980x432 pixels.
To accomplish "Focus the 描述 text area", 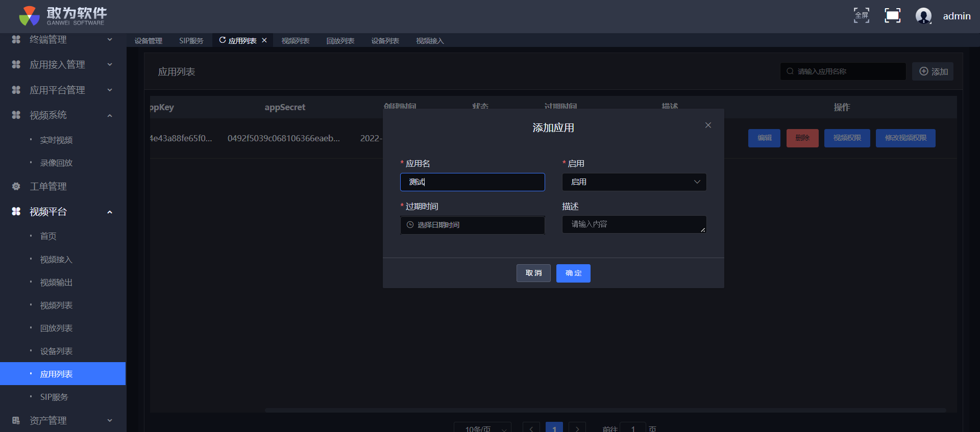I will pos(634,224).
